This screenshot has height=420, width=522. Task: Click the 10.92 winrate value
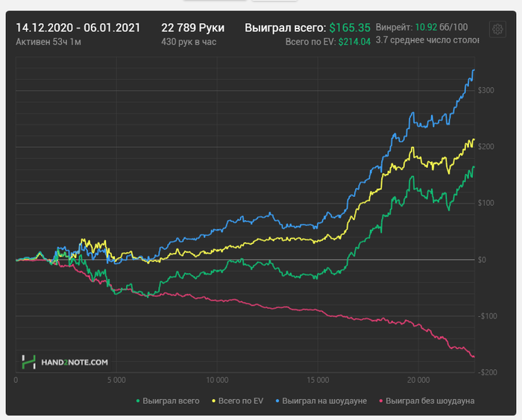[426, 27]
